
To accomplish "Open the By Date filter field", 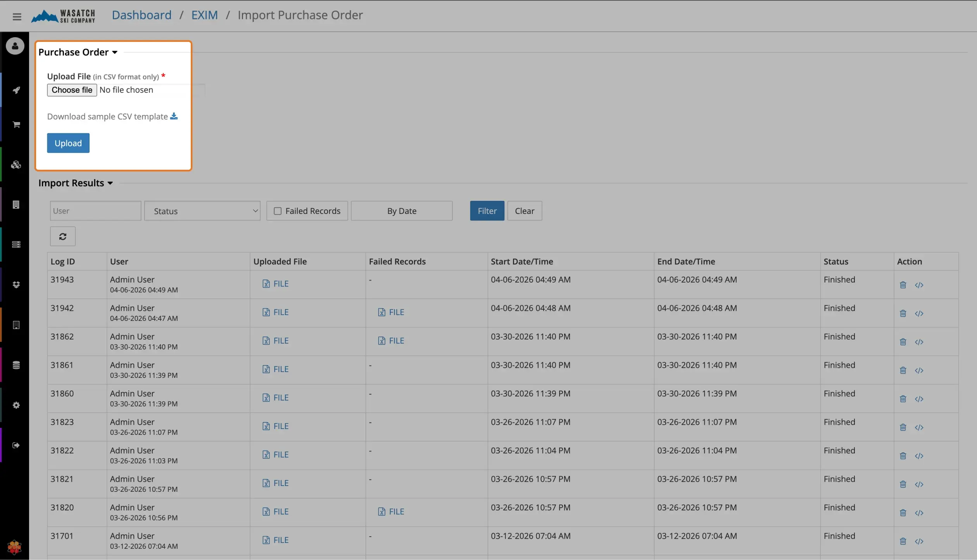I will (402, 211).
